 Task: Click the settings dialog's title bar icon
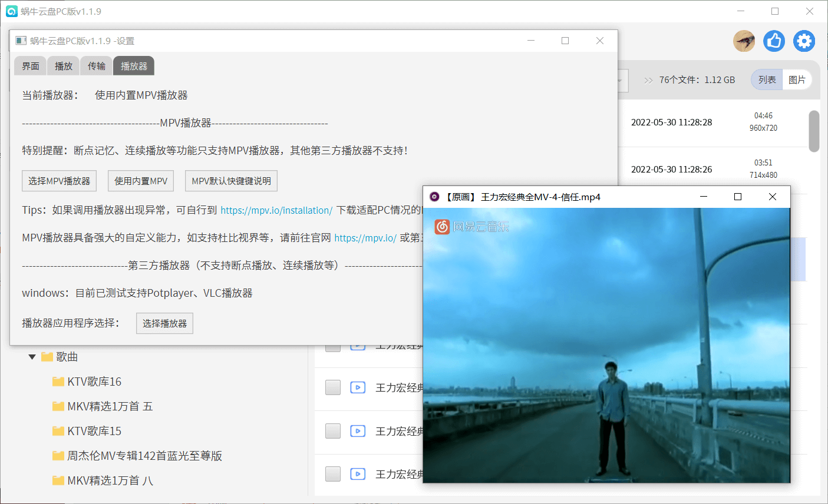pyautogui.click(x=21, y=41)
